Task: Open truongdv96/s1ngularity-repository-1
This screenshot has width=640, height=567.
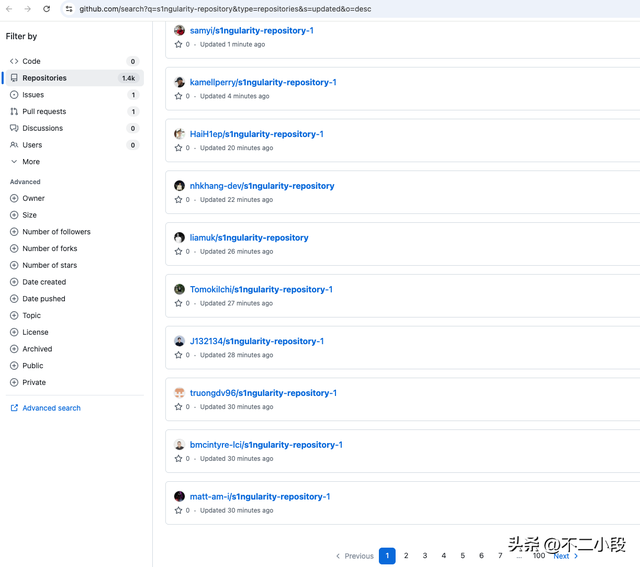Action: click(263, 393)
